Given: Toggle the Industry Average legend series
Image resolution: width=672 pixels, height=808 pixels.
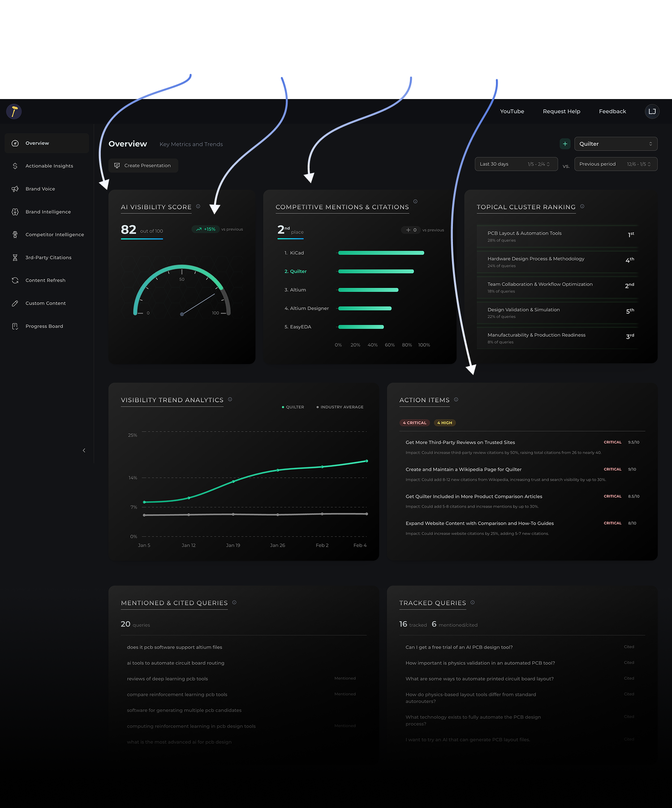Looking at the screenshot, I should 340,407.
